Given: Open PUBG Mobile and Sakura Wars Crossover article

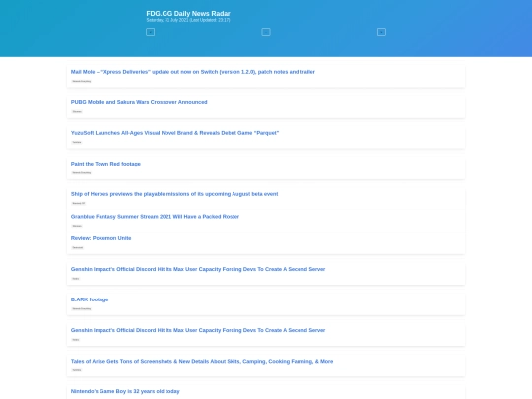Looking at the screenshot, I should pyautogui.click(x=139, y=102).
